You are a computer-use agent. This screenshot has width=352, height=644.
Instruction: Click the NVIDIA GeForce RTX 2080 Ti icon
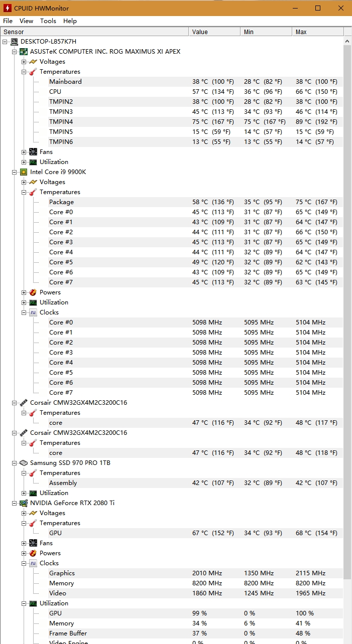coord(24,503)
